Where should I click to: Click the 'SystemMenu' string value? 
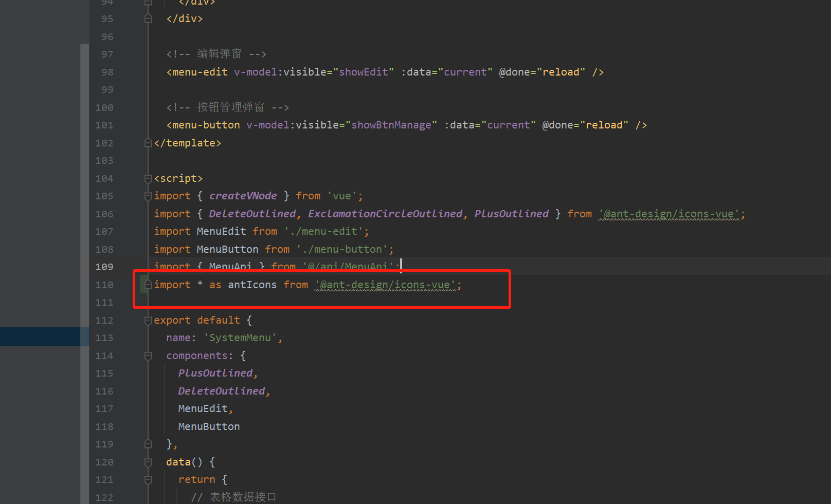coord(242,338)
